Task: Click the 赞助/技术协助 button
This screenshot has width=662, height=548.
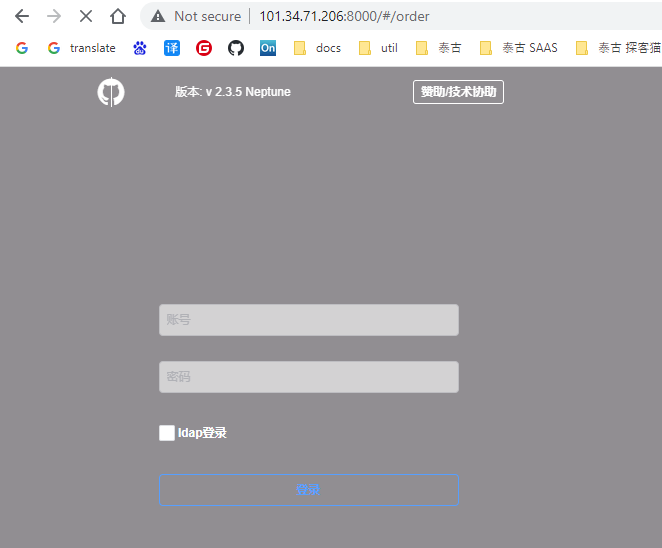Action: (458, 92)
